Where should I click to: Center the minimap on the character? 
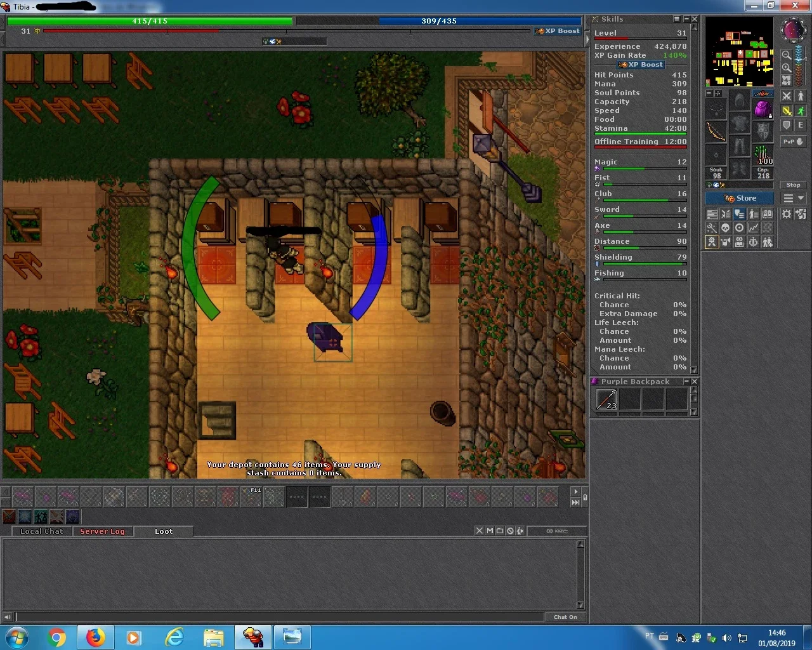coord(787,81)
